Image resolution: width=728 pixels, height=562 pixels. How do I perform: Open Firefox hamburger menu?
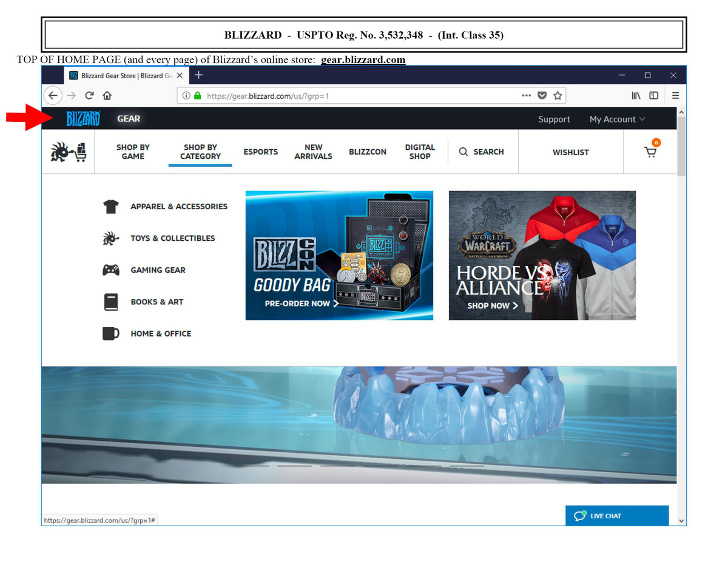[675, 96]
